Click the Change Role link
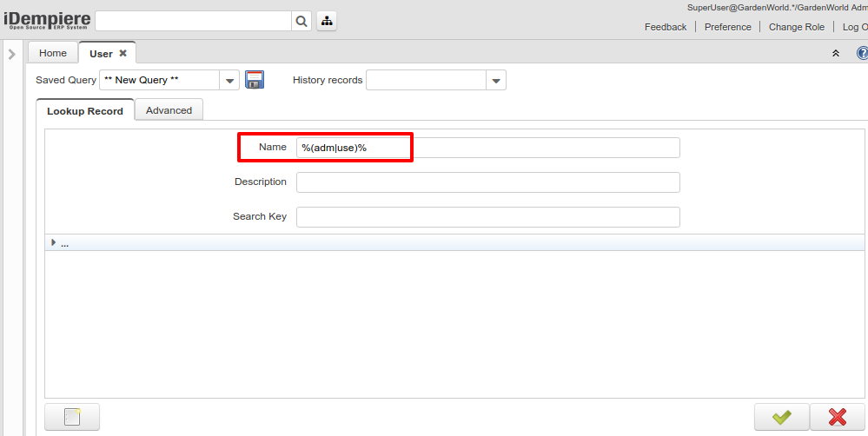The width and height of the screenshot is (868, 436). [x=797, y=27]
